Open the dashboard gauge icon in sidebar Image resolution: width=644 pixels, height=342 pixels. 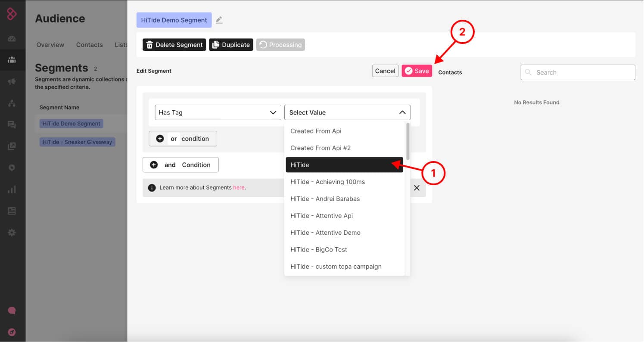[12, 39]
